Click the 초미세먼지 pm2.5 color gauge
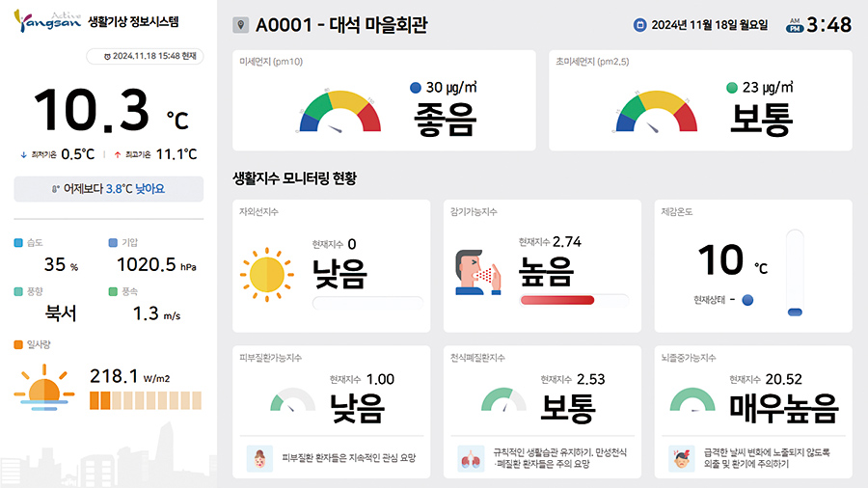Image resolution: width=868 pixels, height=488 pixels. [655, 112]
